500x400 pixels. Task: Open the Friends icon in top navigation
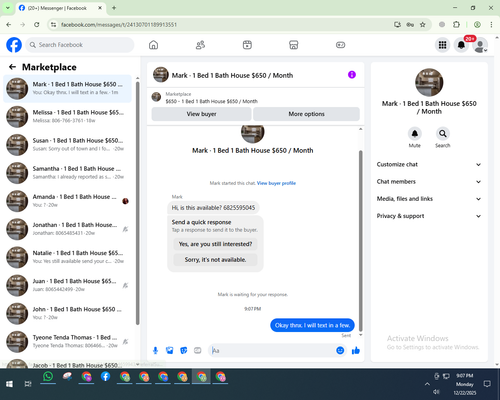pyautogui.click(x=200, y=45)
